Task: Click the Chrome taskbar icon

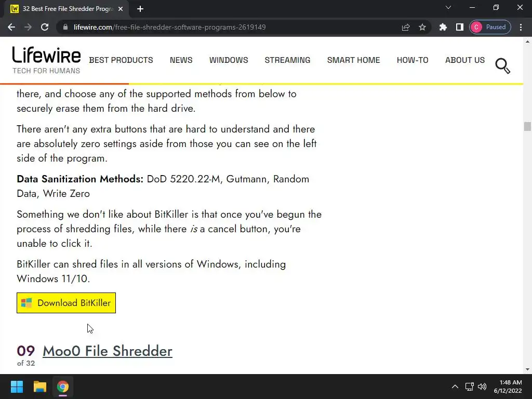Action: (63, 387)
